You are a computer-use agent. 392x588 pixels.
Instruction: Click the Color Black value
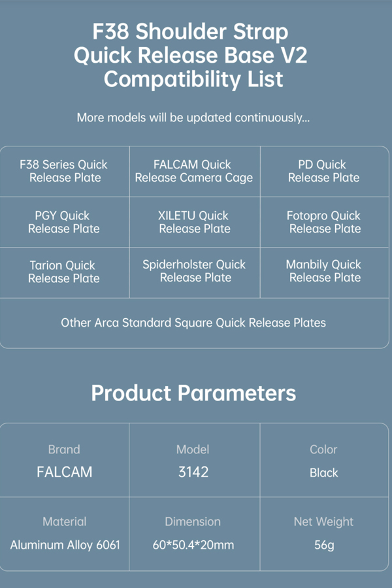point(324,473)
